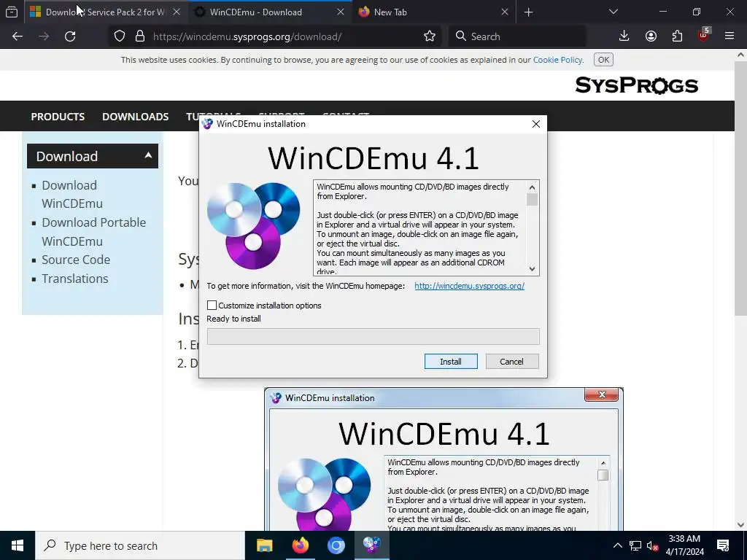Click the Firefox View icon
The height and width of the screenshot is (560, 747).
(x=12, y=12)
